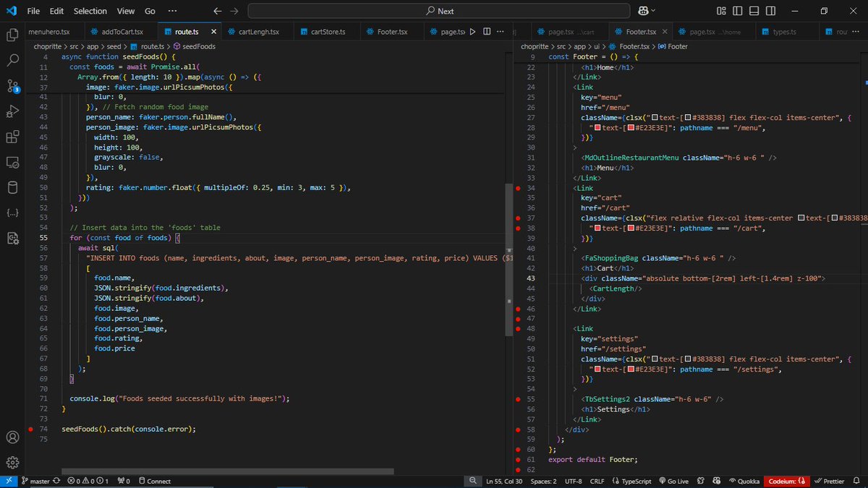868x488 pixels.
Task: Open the File menu
Action: tap(34, 11)
